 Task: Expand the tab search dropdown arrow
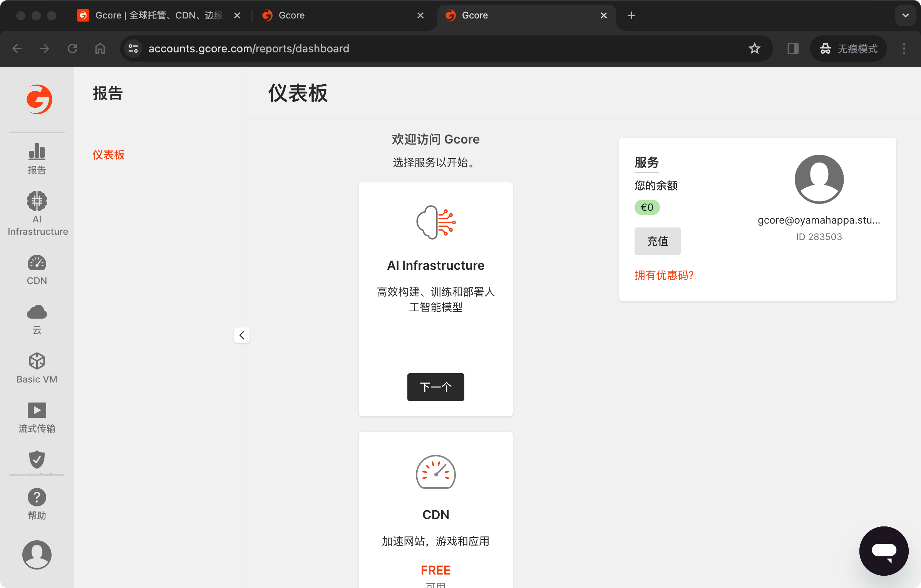point(906,15)
